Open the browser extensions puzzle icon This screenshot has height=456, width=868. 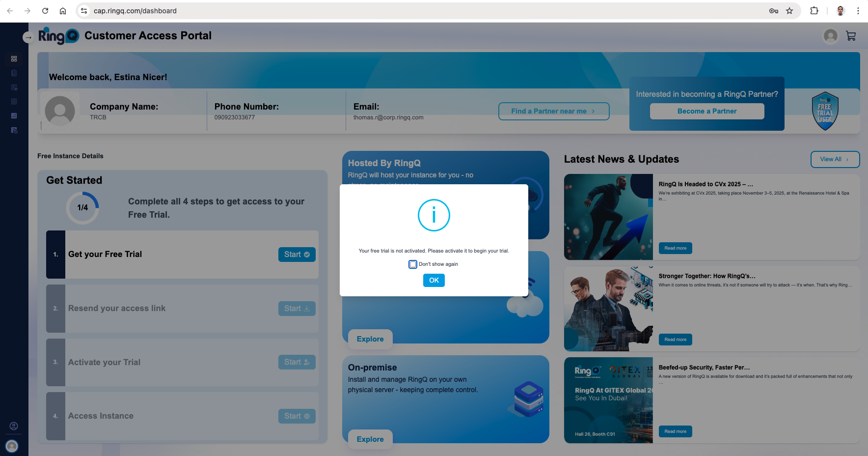pyautogui.click(x=814, y=11)
